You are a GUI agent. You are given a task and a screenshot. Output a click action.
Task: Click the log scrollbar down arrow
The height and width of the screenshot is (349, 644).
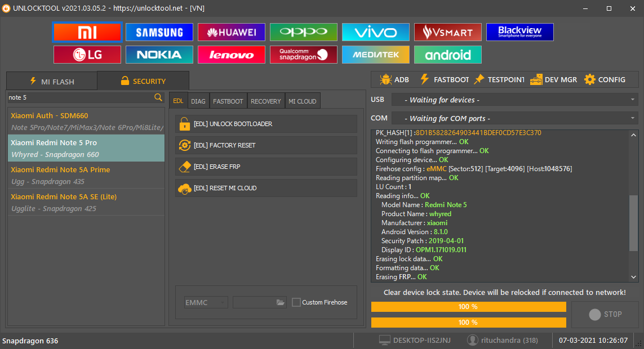pyautogui.click(x=633, y=278)
